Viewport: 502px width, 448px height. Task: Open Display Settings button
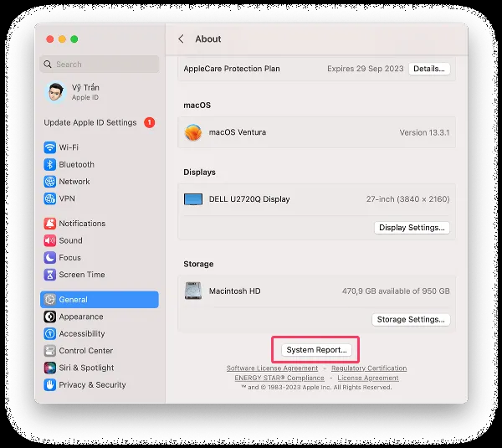click(412, 228)
